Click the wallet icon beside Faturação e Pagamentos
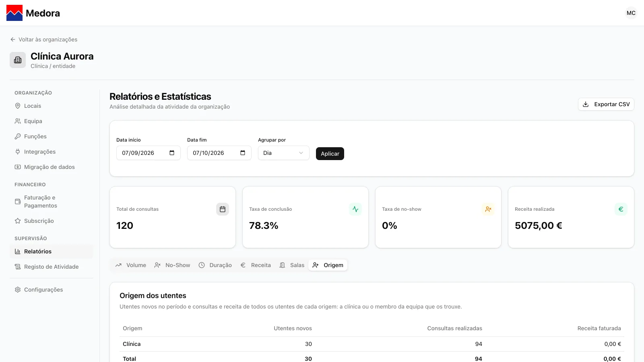 coord(18,202)
